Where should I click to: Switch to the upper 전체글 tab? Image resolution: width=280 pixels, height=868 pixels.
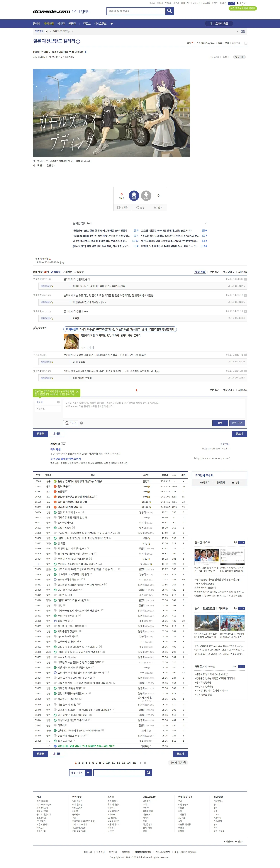coord(40,434)
